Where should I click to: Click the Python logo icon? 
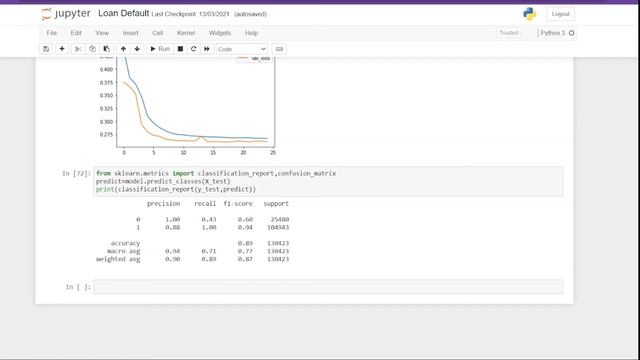529,14
